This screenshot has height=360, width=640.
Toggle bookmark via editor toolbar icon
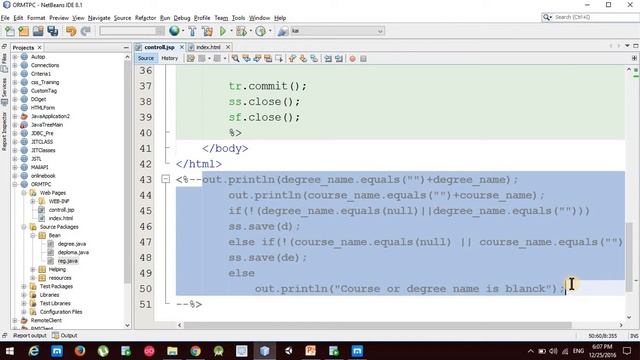pyautogui.click(x=314, y=59)
